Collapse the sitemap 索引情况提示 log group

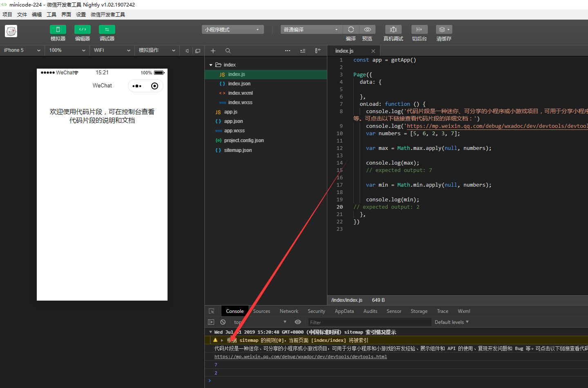tap(210, 332)
